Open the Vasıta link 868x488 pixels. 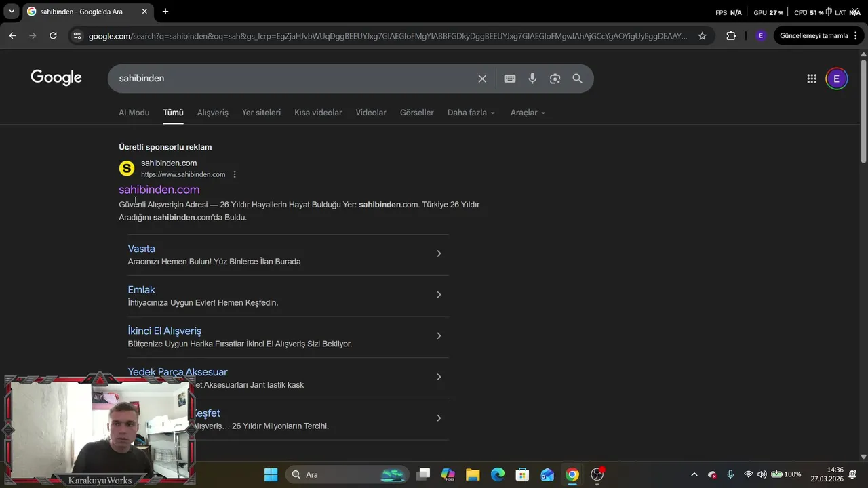pos(142,249)
